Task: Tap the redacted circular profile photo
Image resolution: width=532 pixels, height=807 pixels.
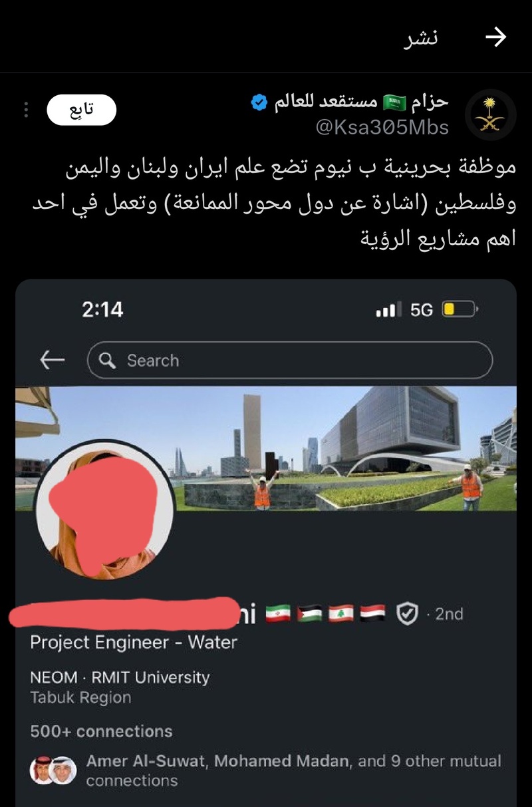Action: [103, 509]
